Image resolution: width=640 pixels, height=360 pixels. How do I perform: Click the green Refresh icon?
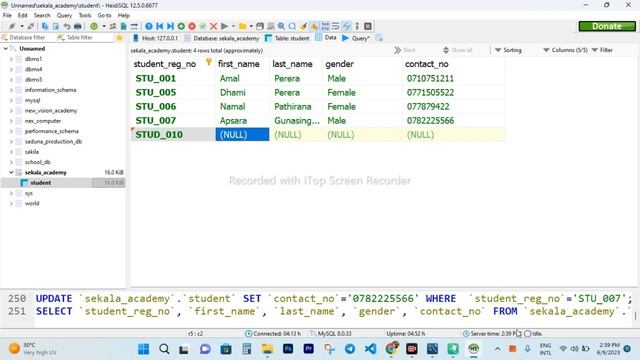tap(94, 26)
